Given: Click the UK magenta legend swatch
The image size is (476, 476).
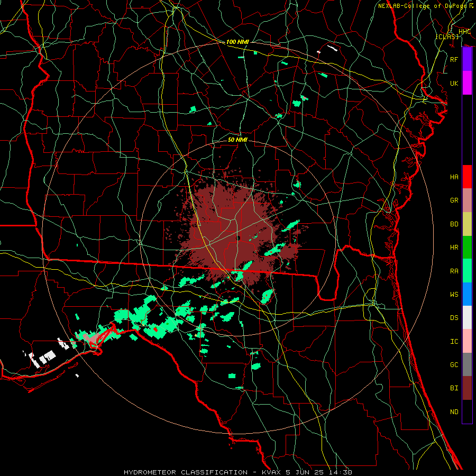Looking at the screenshot, I should (x=467, y=83).
